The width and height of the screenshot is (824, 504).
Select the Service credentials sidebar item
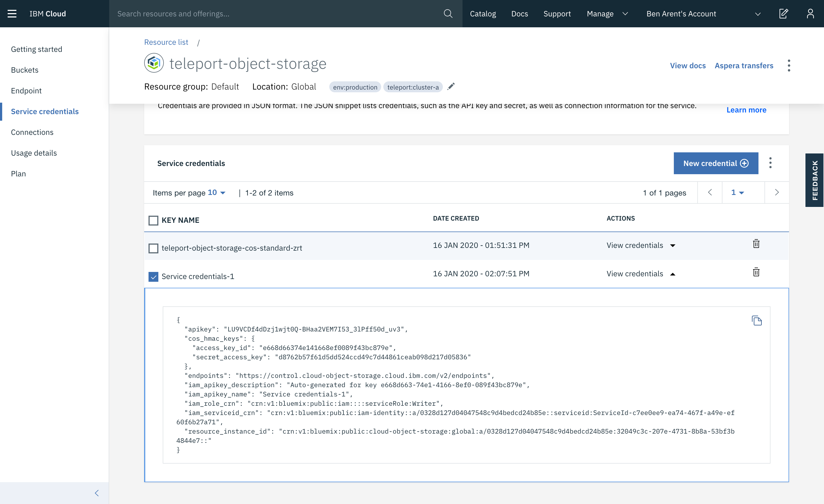(x=45, y=111)
